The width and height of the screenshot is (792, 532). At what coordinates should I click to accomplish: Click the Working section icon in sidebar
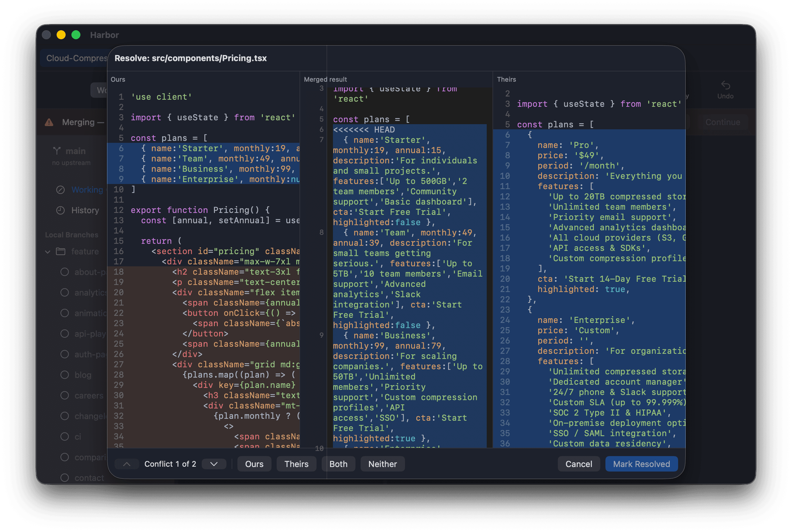coord(60,190)
